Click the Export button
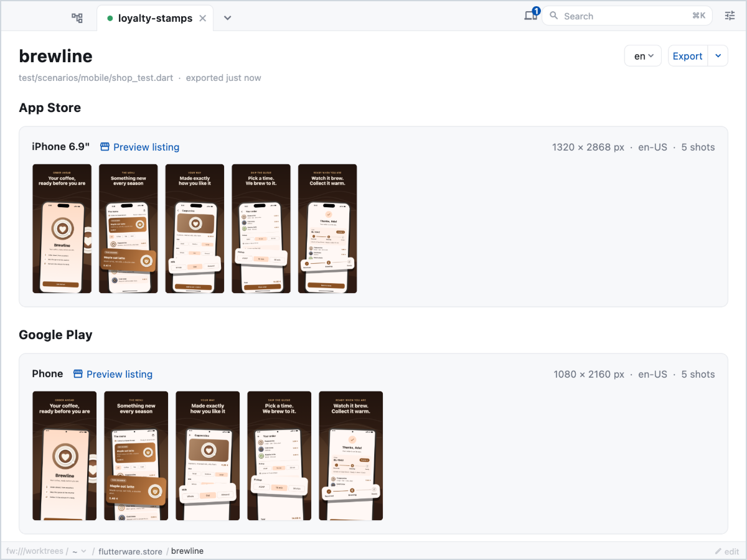The height and width of the screenshot is (560, 747). coord(687,56)
